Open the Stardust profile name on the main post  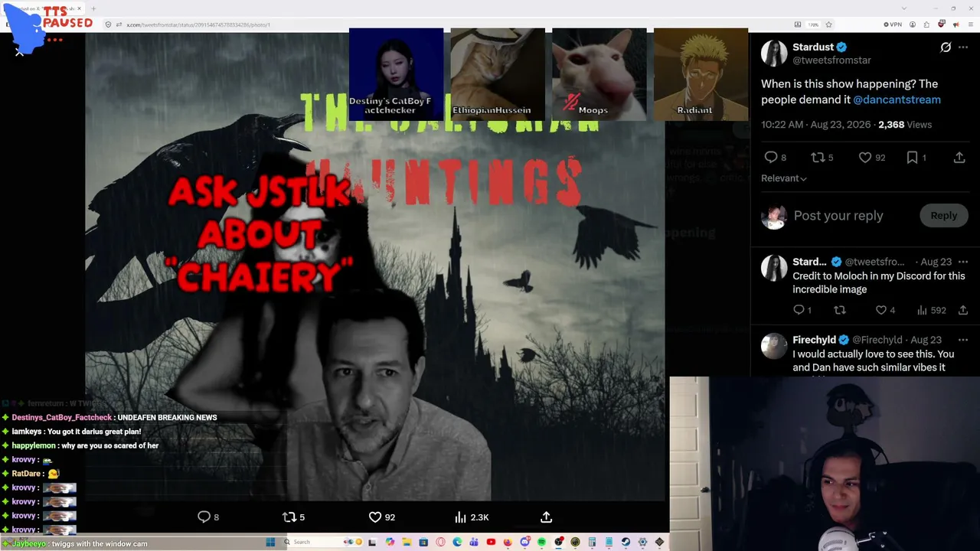(x=813, y=47)
